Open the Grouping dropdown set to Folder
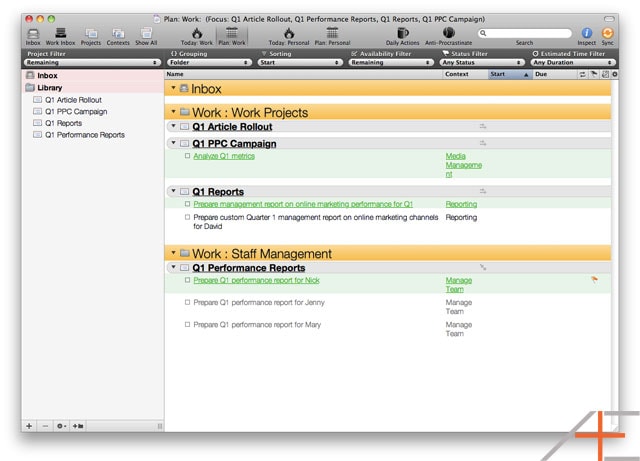This screenshot has width=640, height=461. (209, 62)
